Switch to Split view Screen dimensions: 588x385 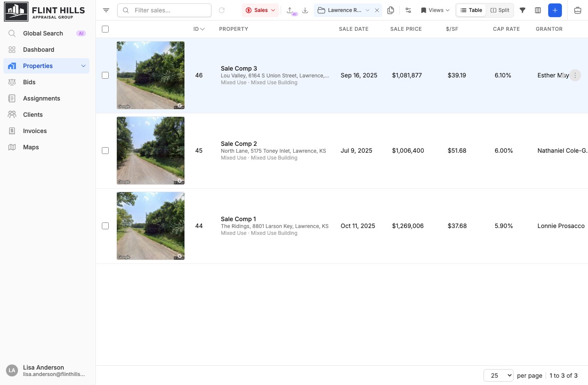click(500, 10)
